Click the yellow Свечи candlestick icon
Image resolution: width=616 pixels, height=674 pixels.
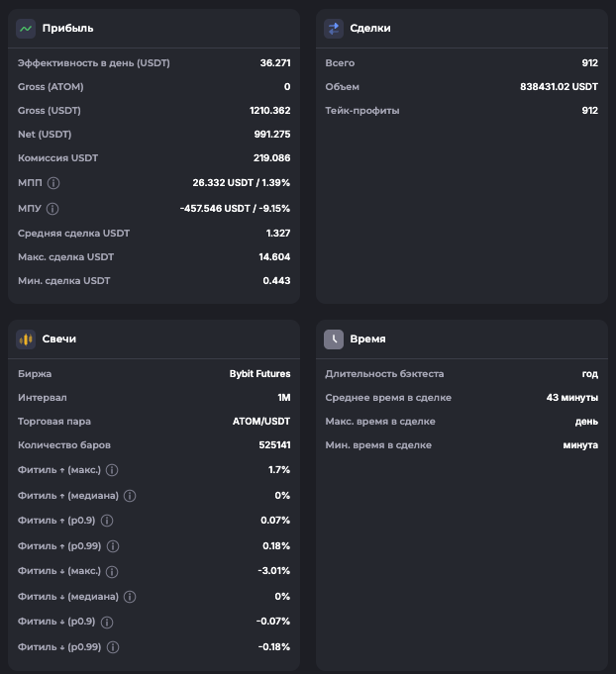click(x=26, y=339)
